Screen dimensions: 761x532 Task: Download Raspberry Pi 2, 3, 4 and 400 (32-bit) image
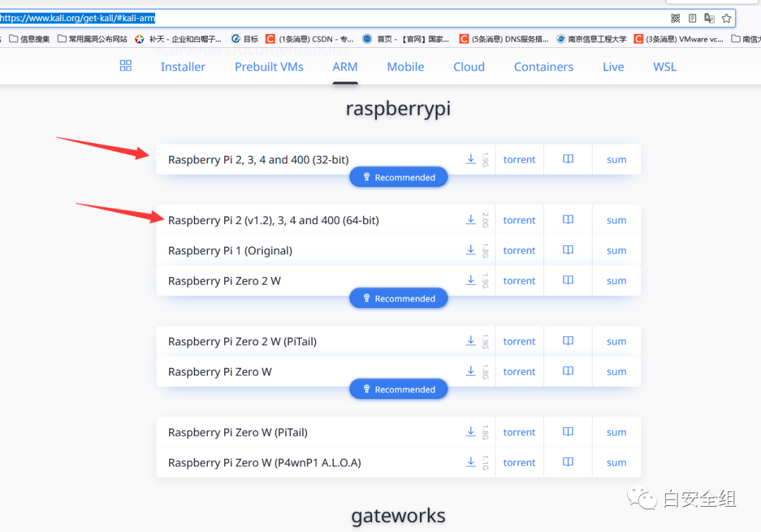pyautogui.click(x=471, y=159)
